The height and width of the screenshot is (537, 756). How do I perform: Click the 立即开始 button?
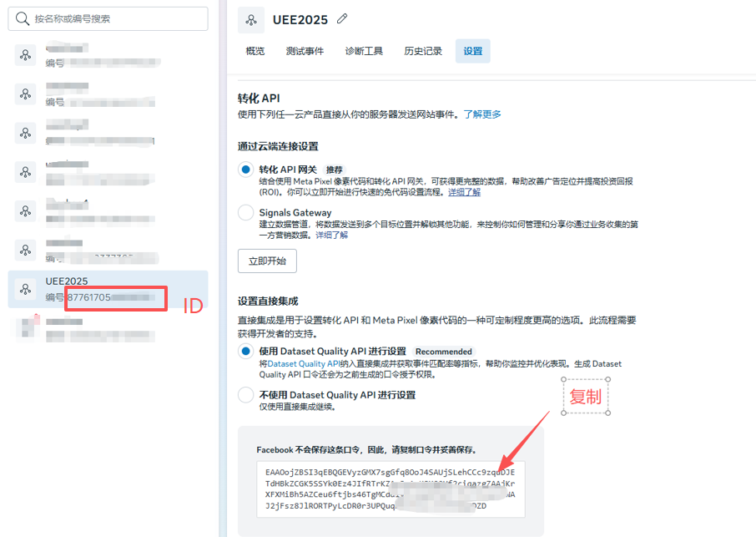pyautogui.click(x=267, y=261)
